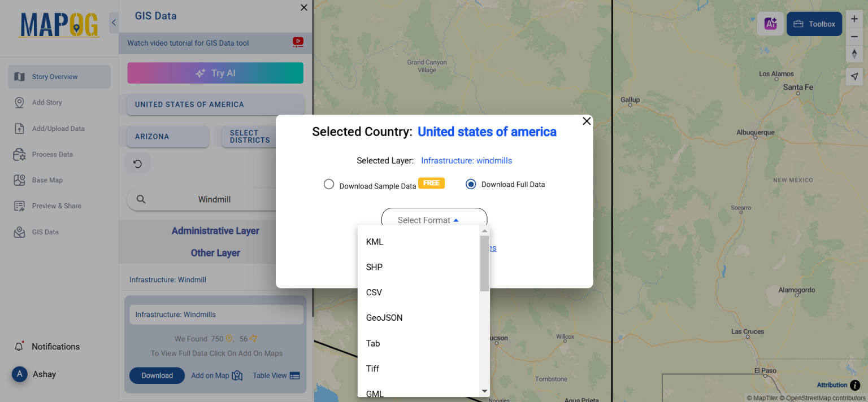Click the GIS Data panel scrollbar
This screenshot has width=868, height=402.
click(313, 158)
